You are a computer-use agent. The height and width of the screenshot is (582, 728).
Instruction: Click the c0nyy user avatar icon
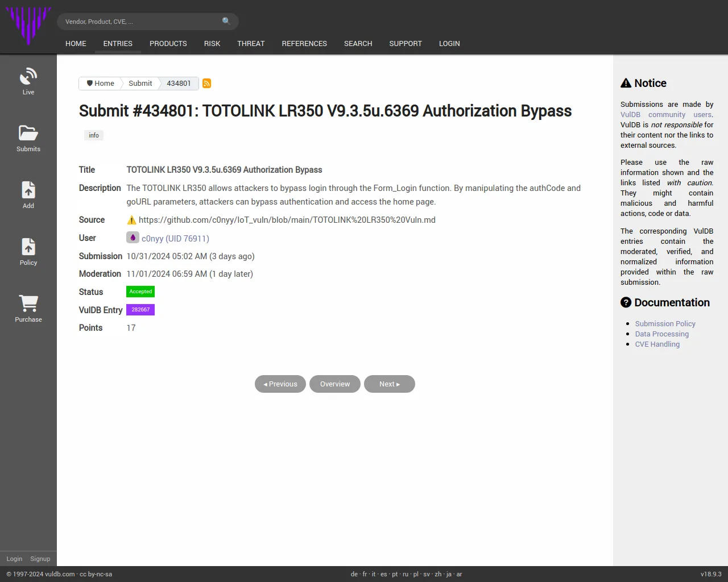click(133, 238)
